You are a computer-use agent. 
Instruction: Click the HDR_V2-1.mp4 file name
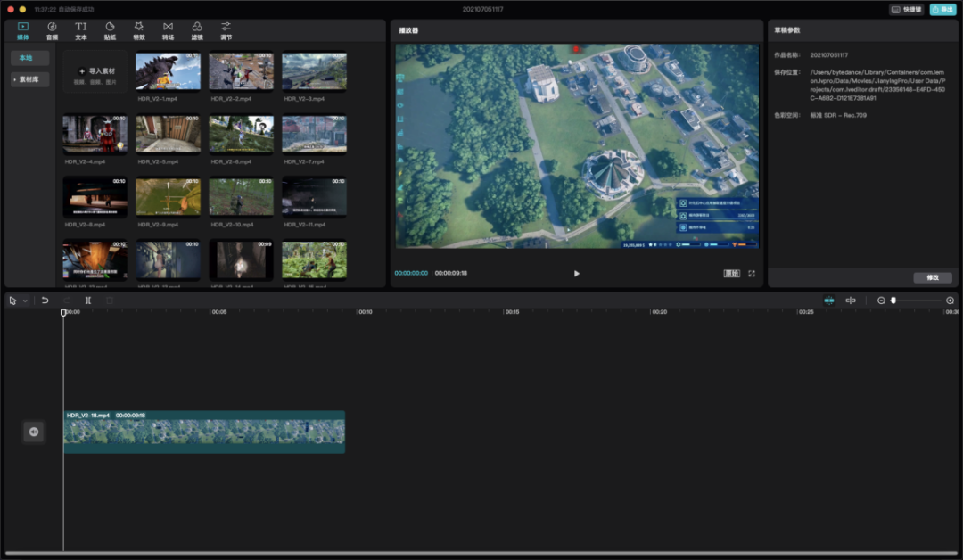click(x=157, y=99)
